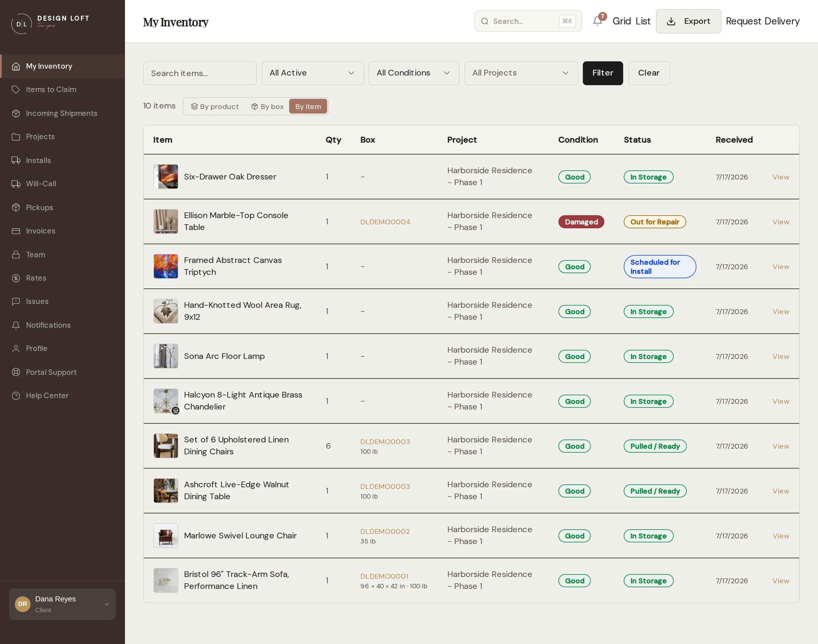Click the Design Loft logo
The height and width of the screenshot is (644, 818).
[50, 23]
